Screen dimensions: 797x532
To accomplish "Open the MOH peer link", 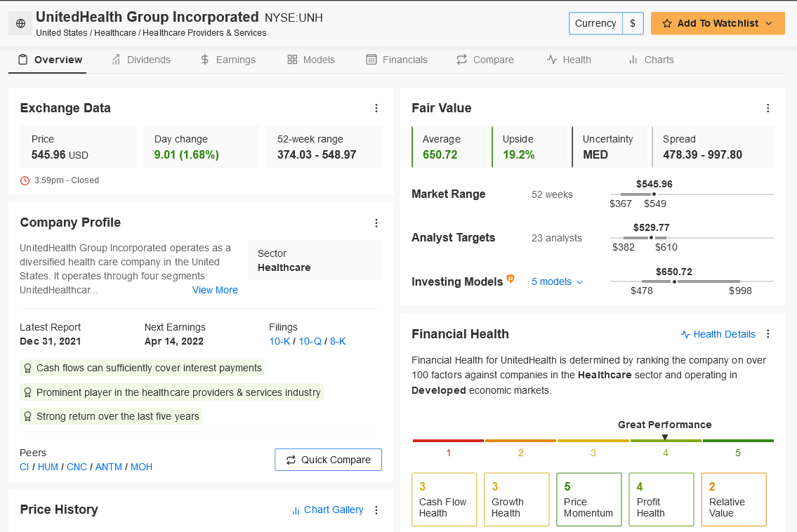I will coord(141,467).
